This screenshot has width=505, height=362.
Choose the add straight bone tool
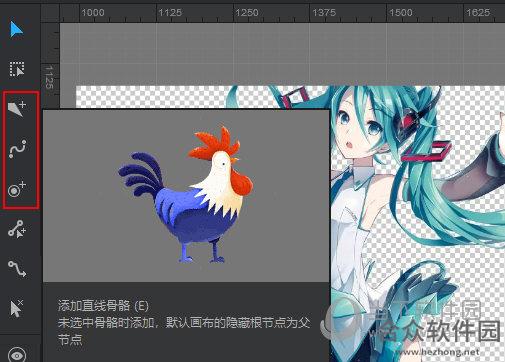(x=17, y=109)
